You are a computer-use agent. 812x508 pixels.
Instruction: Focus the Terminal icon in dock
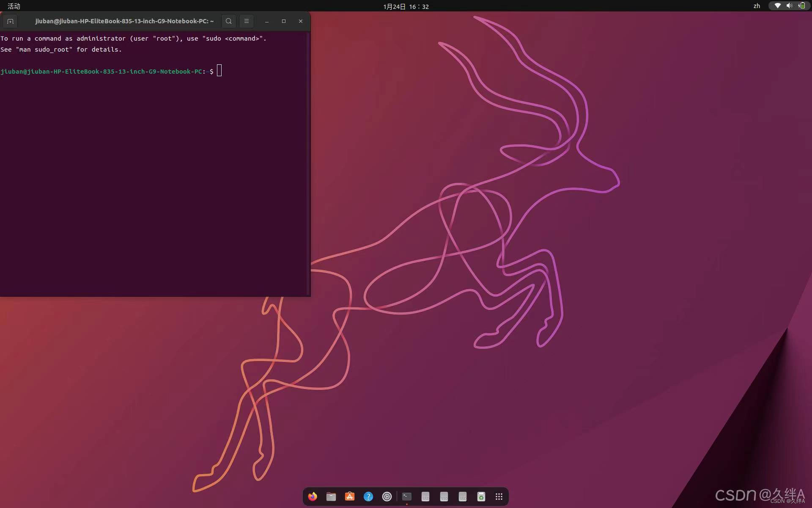click(407, 497)
